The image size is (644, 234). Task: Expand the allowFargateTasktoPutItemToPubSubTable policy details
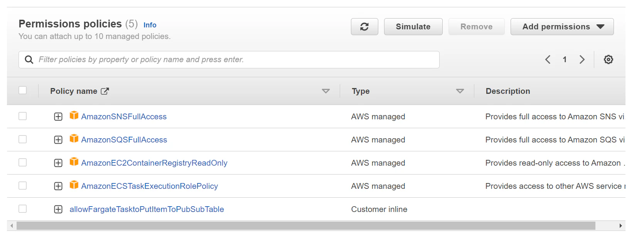click(x=58, y=209)
